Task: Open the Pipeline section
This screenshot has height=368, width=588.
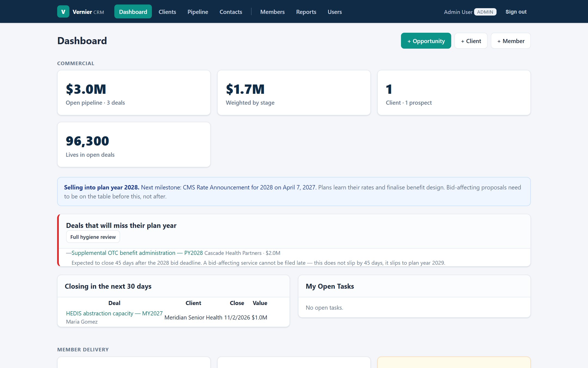Action: point(198,12)
